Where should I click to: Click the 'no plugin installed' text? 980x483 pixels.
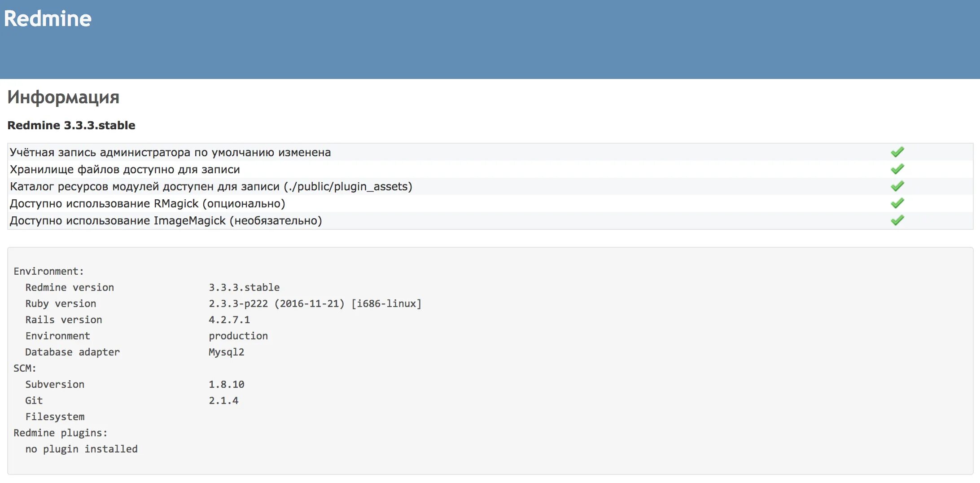click(81, 449)
